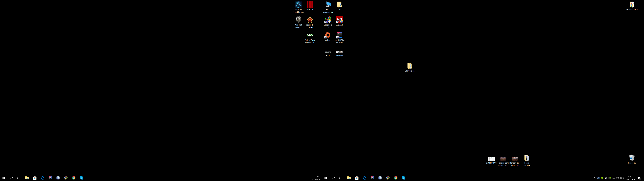Screen dimensions: 644x181
Task: Open the AIDA64 desktop shortcut
Action: [339, 20]
